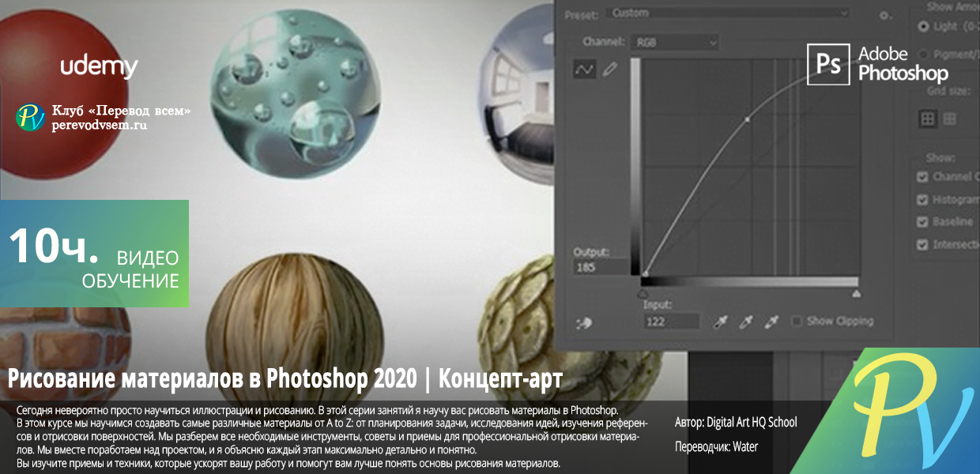The image size is (980, 474).
Task: Choose the simple grid size icon
Action: (x=928, y=118)
